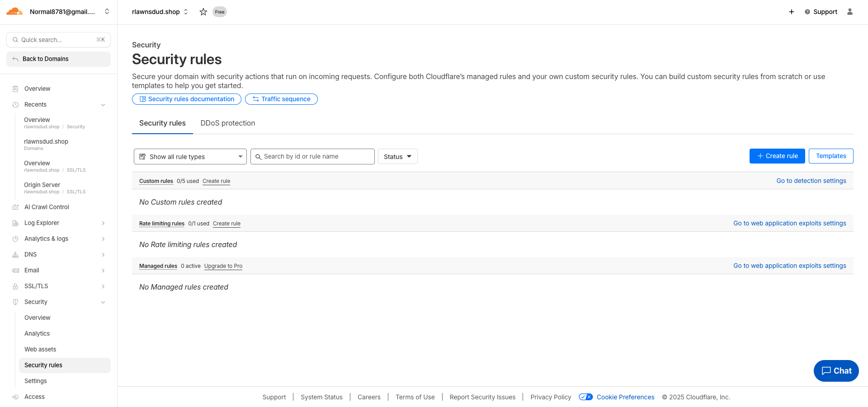
Task: Expand the Analytics & logs chevron
Action: pyautogui.click(x=103, y=239)
